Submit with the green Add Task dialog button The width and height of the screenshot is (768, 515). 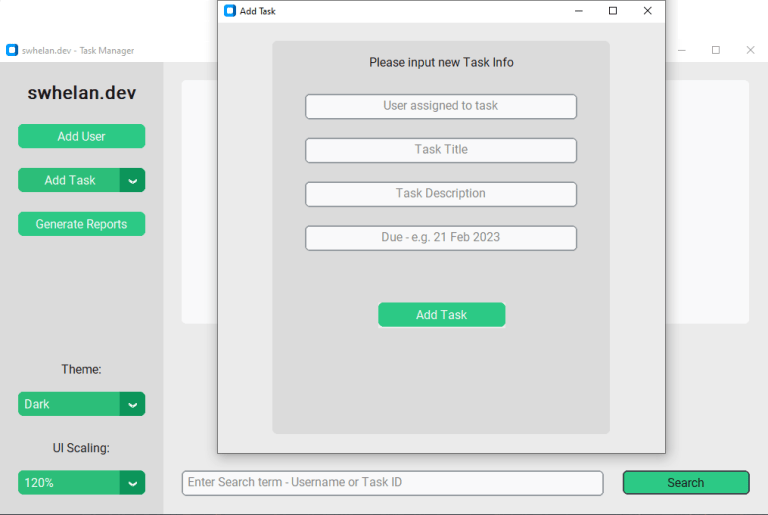[441, 315]
